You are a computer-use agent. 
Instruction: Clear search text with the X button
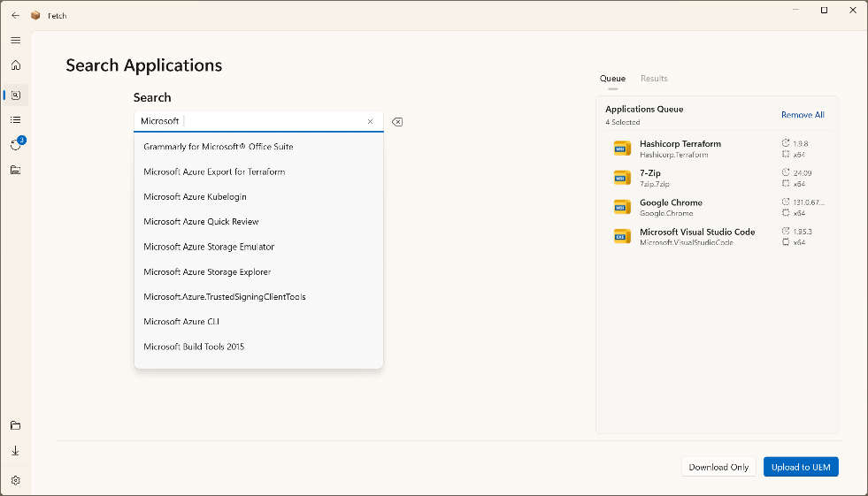point(370,122)
